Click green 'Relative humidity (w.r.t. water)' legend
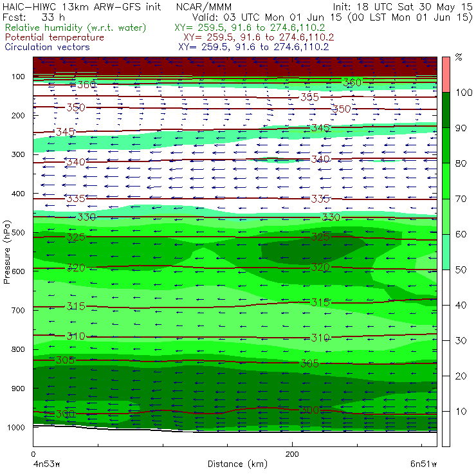 tap(76, 28)
